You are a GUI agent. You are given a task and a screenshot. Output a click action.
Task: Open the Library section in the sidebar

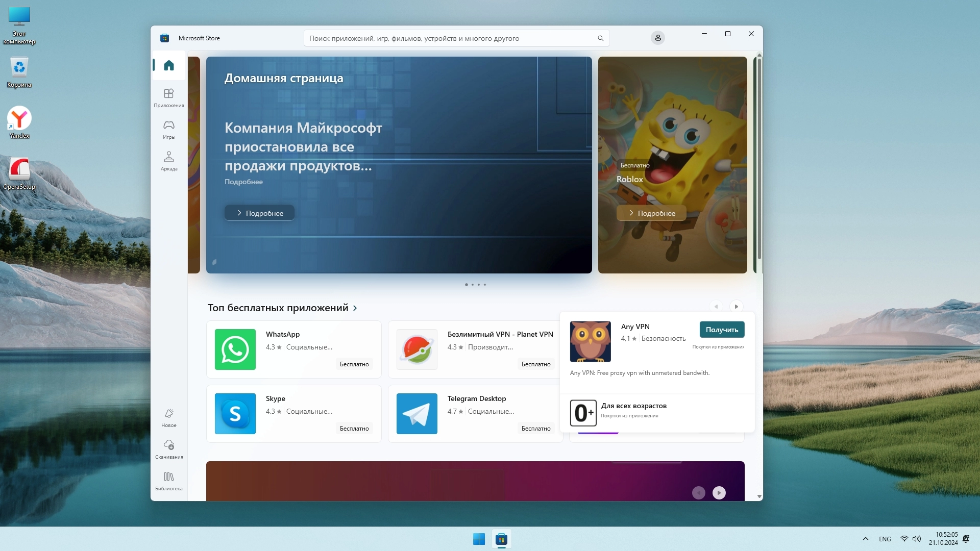click(169, 481)
